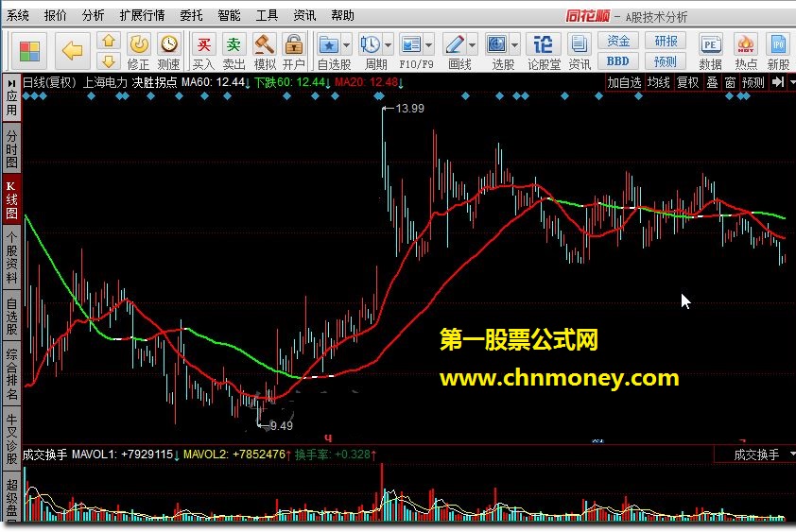Run the 测速 speed test
796x532 pixels.
tap(168, 51)
